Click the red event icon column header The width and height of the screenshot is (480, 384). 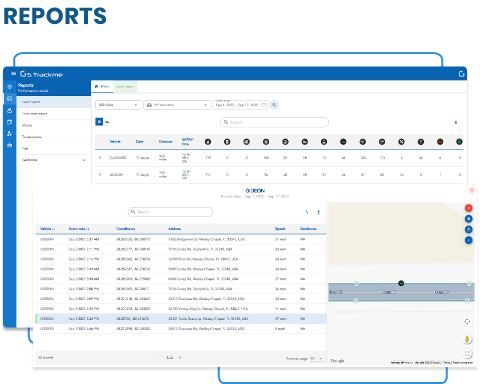(440, 142)
